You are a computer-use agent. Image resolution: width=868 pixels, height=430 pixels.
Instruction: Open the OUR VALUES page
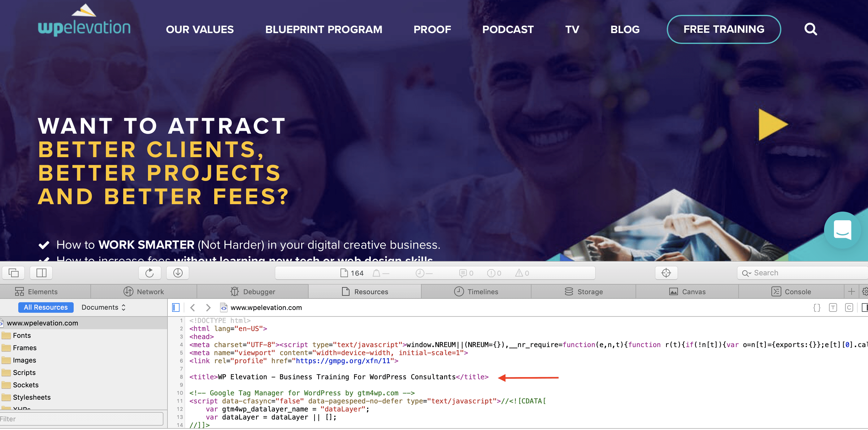[x=200, y=29]
